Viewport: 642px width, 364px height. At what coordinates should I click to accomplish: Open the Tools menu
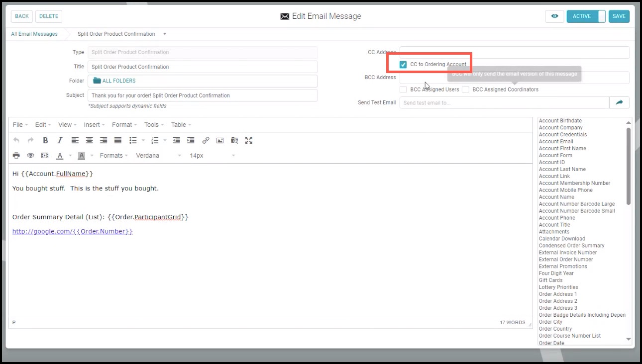coord(154,125)
